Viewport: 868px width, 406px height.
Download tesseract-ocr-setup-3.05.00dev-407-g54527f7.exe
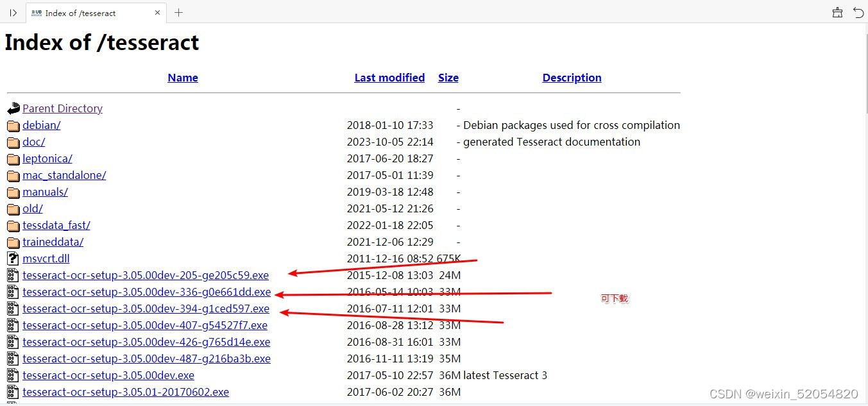pyautogui.click(x=145, y=325)
